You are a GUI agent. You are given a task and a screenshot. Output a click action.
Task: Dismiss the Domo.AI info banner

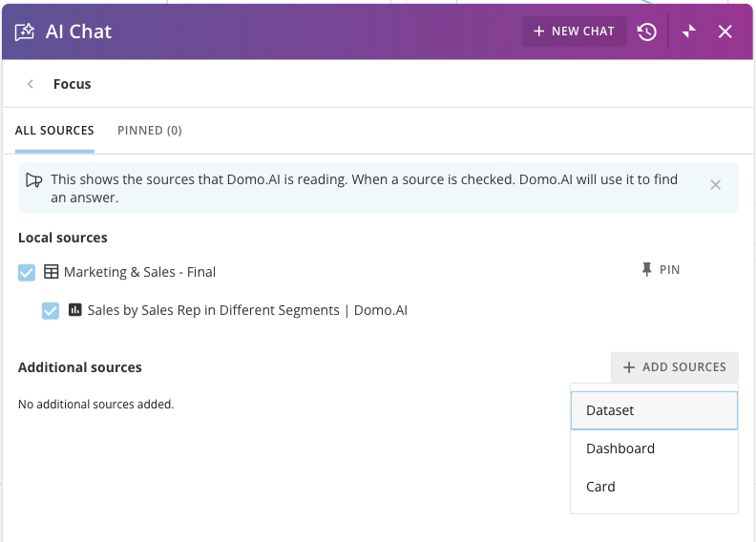[x=716, y=185]
